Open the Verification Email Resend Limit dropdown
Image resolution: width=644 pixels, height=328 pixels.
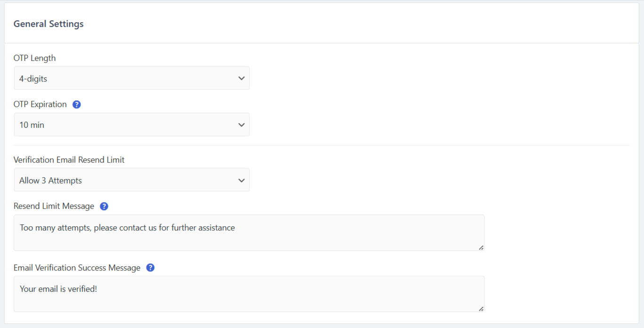(x=131, y=180)
